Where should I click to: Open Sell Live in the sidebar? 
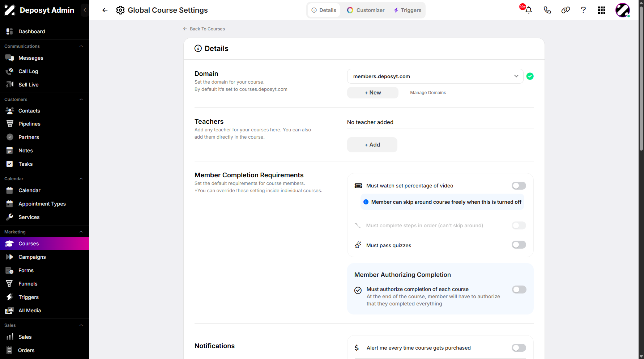(44, 85)
